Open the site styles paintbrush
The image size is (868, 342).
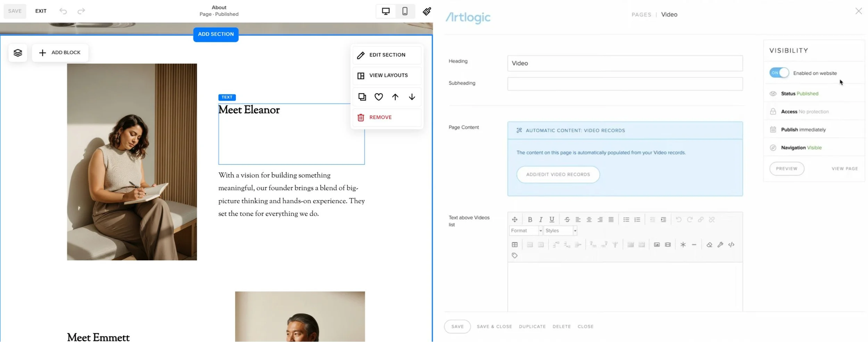(427, 11)
